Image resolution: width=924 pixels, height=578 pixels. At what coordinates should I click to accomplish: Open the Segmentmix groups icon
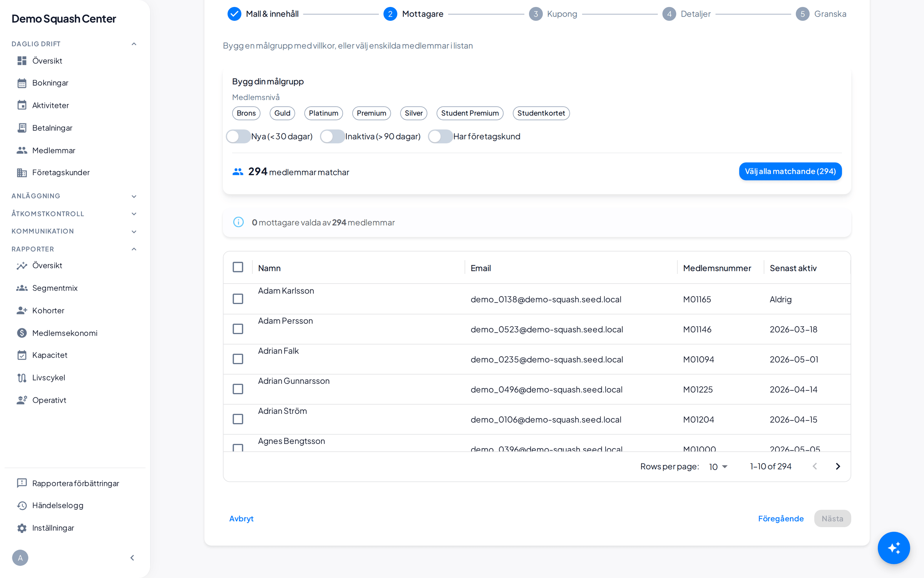22,288
